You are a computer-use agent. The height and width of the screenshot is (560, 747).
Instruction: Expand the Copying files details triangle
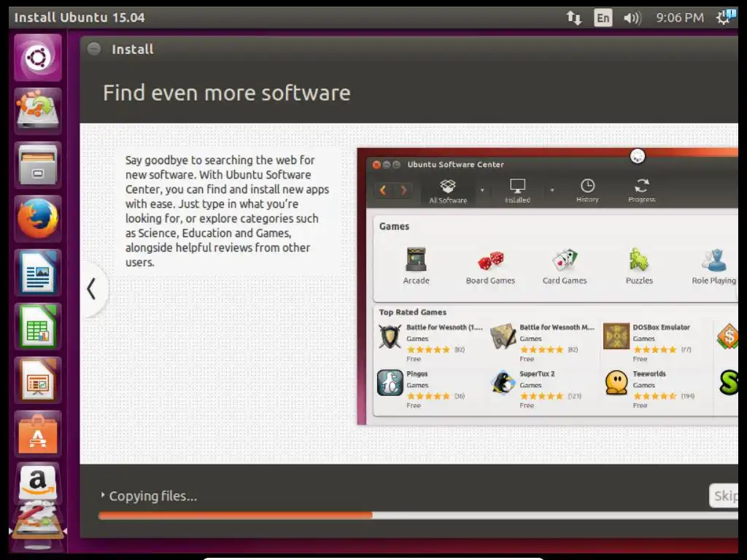point(102,495)
